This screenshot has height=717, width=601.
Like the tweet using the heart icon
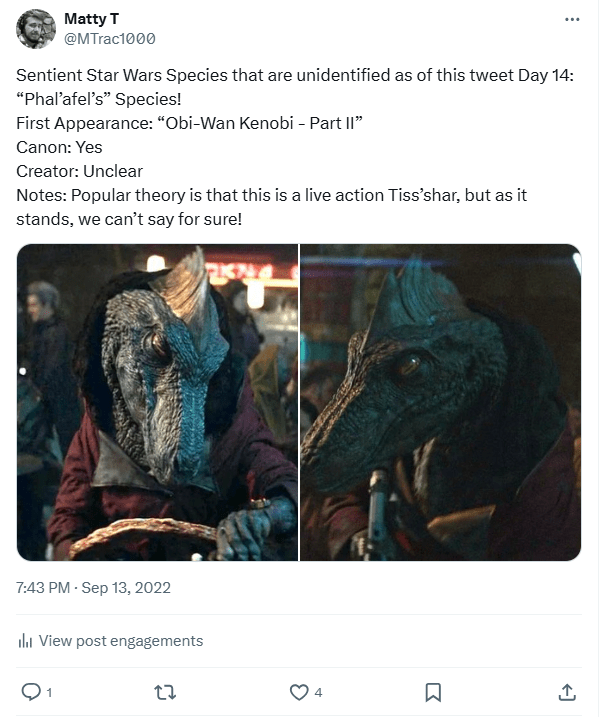[x=298, y=691]
